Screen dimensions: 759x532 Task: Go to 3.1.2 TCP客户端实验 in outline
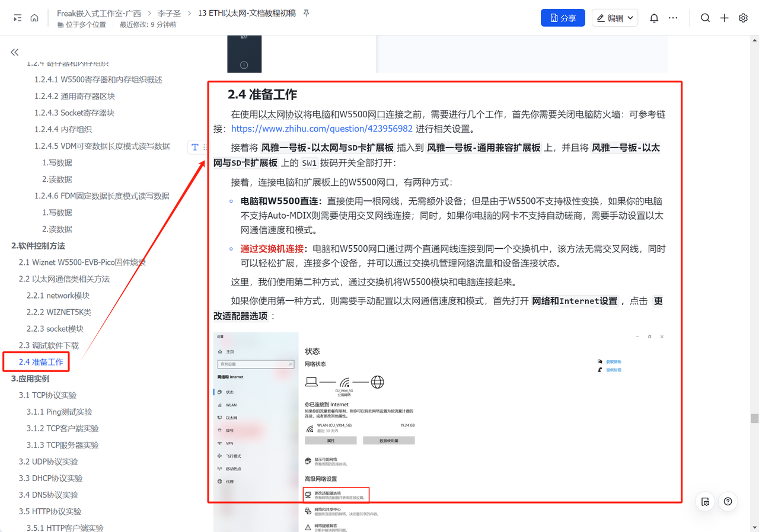[x=63, y=428]
